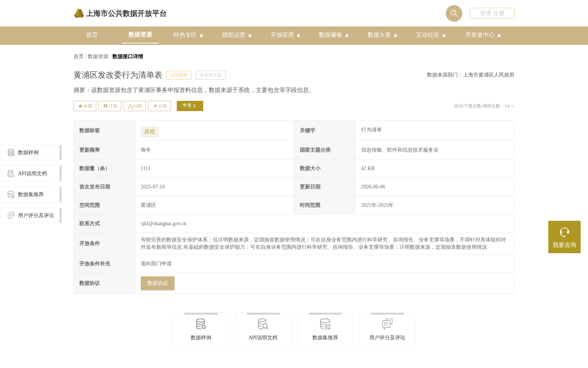This screenshot has width=588, height=368.
Task: Click the time range 2025年-2025年
Action: [377, 205]
